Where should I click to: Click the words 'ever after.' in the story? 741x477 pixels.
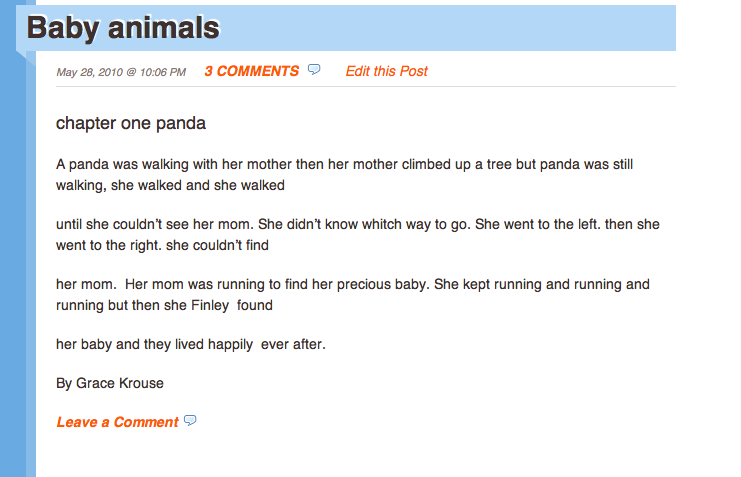(x=293, y=344)
